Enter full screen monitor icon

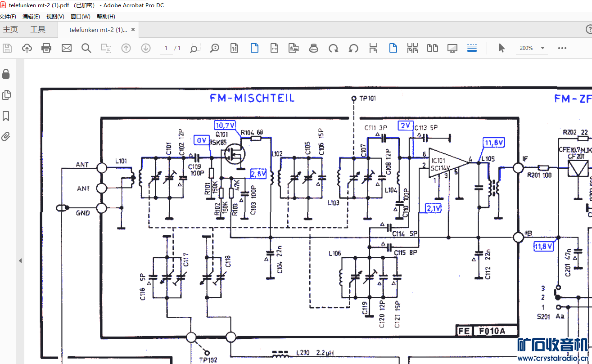coord(452,48)
